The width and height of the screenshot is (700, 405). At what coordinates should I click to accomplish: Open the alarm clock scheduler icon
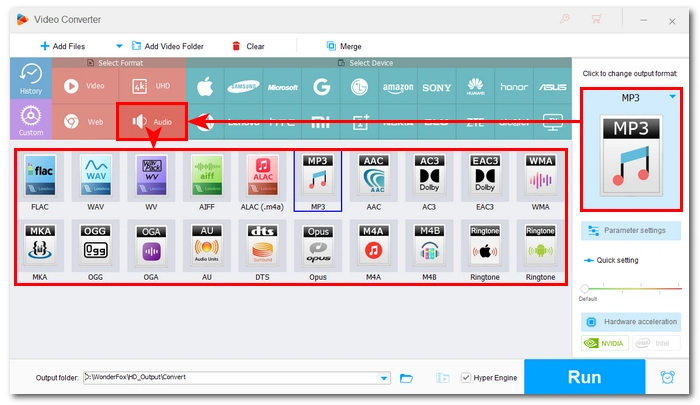pyautogui.click(x=667, y=377)
